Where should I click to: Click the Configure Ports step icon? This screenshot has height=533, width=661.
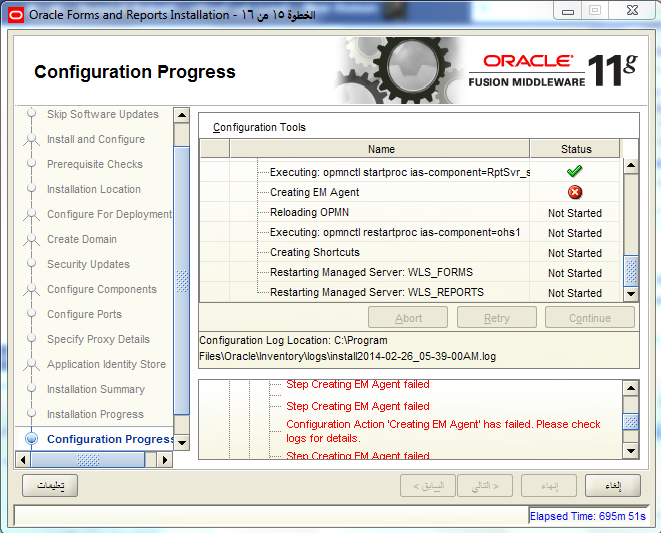[x=31, y=314]
